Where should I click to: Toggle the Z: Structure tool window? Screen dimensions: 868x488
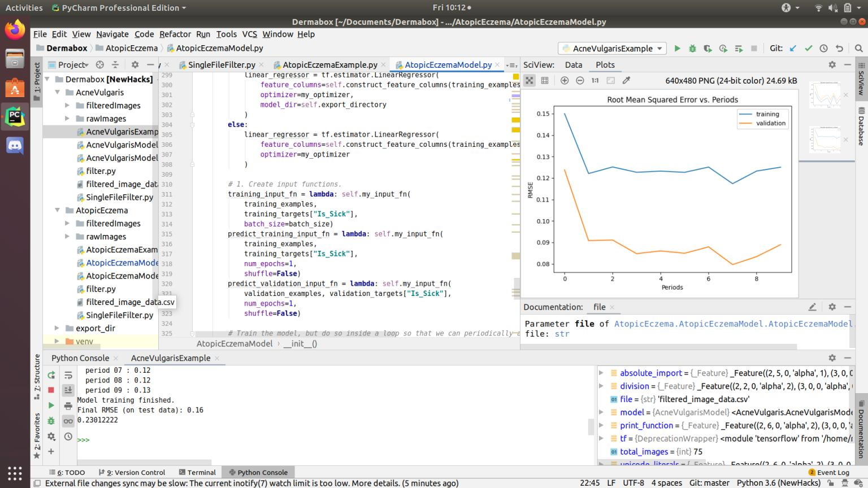[x=37, y=377]
